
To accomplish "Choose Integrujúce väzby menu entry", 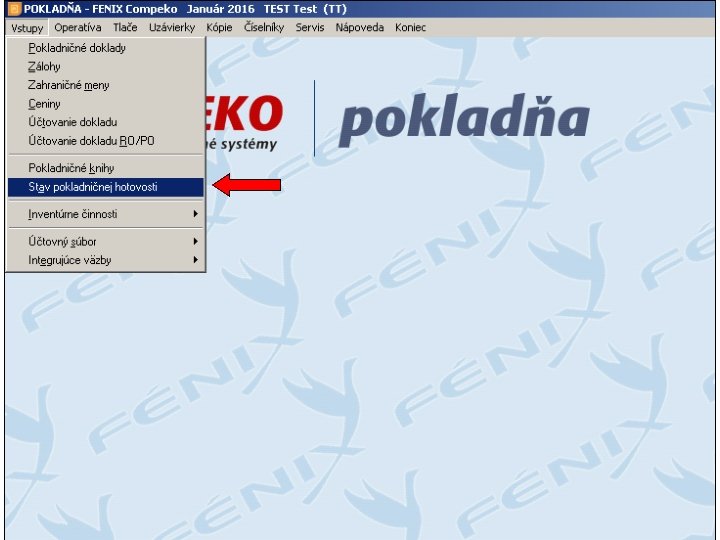I will tap(106, 260).
